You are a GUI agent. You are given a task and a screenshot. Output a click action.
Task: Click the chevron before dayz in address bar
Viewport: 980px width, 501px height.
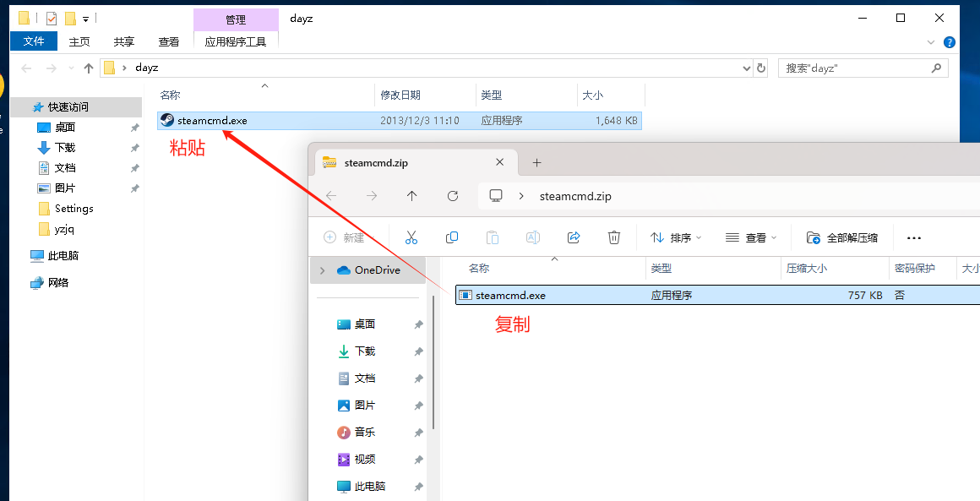tap(124, 68)
